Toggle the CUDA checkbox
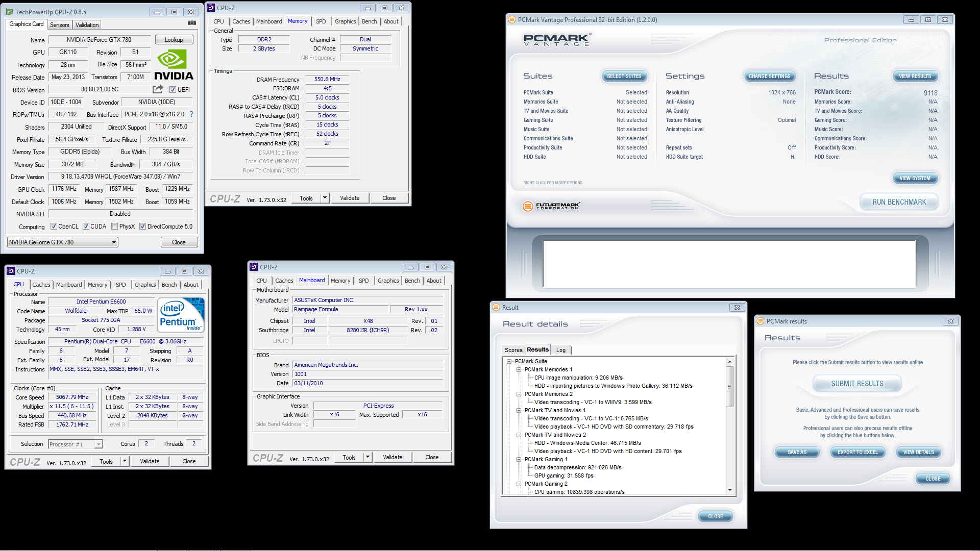980x551 pixels. pyautogui.click(x=86, y=227)
